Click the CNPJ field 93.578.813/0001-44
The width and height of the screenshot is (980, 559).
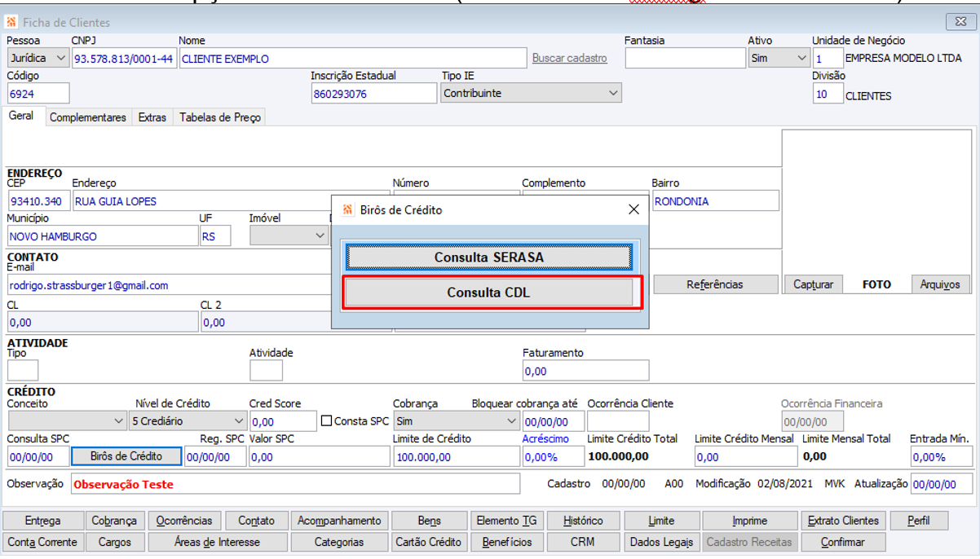(x=123, y=59)
